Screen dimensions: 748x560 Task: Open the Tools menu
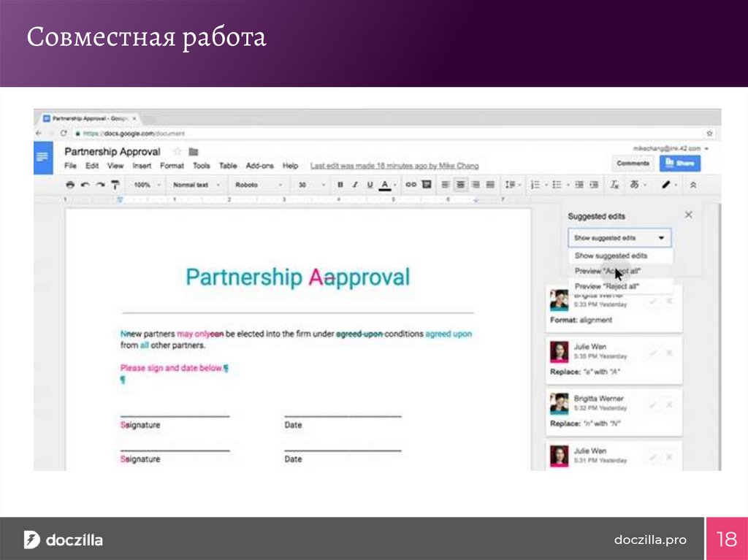coord(202,166)
